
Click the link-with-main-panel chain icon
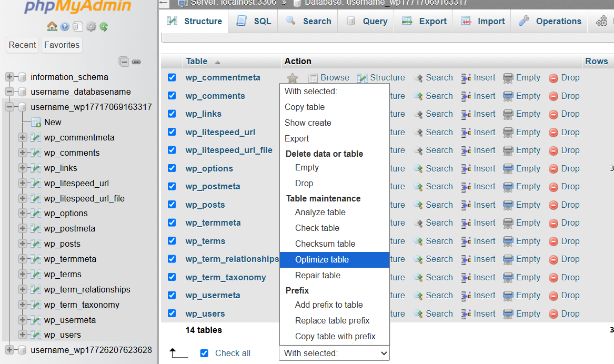[136, 62]
